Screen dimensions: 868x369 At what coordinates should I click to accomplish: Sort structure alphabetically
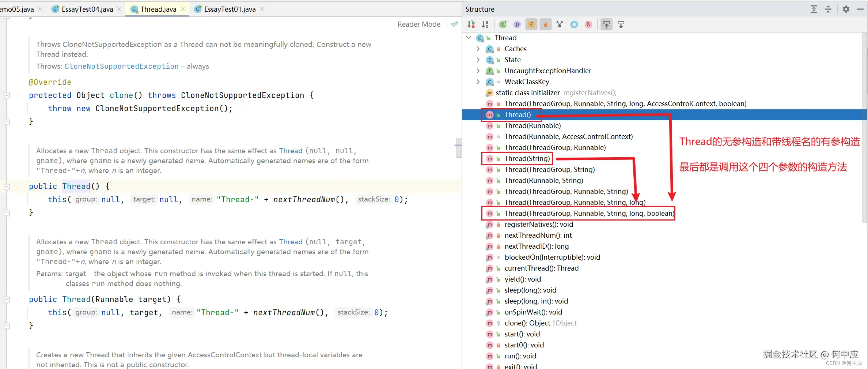point(485,25)
